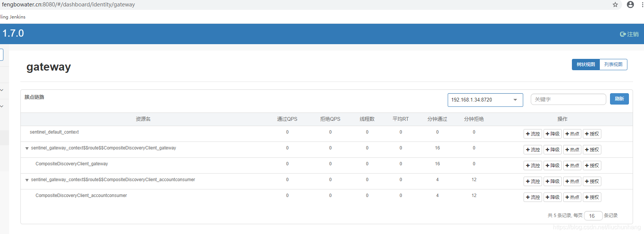The width and height of the screenshot is (644, 234).
Task: Edit the records-per-page field showing 16
Action: 593,216
